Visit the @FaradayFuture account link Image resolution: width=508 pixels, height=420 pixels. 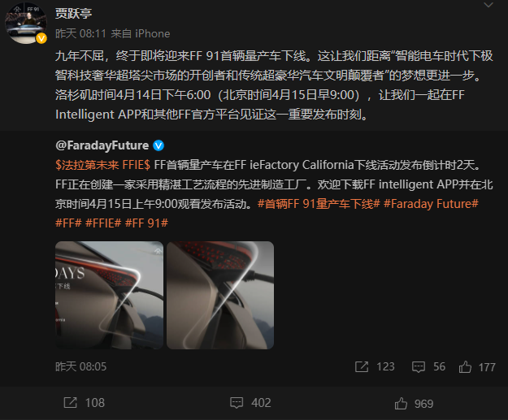tap(102, 145)
